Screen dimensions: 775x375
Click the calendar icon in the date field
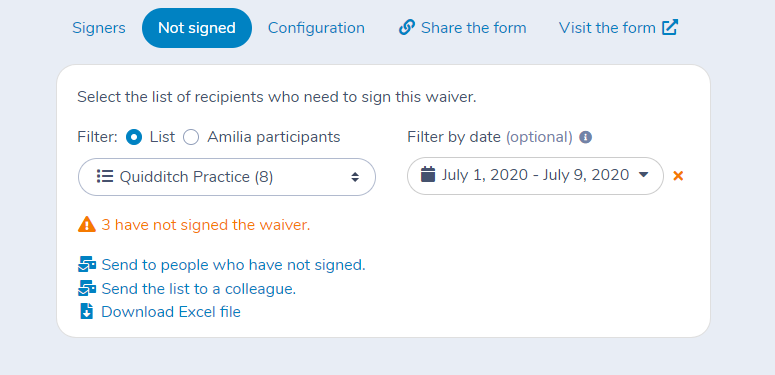(428, 174)
